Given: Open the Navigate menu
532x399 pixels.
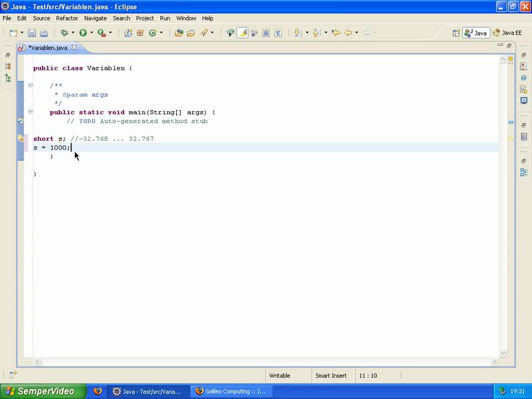Looking at the screenshot, I should 95,18.
